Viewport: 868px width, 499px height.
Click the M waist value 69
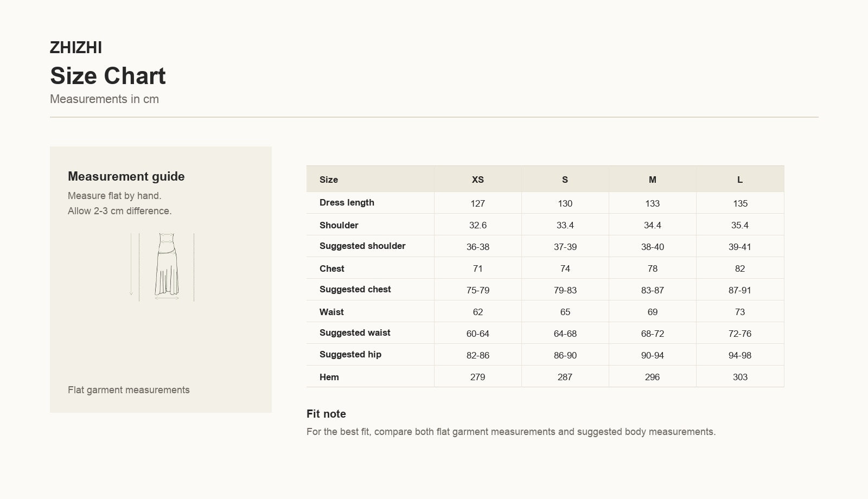pyautogui.click(x=653, y=312)
